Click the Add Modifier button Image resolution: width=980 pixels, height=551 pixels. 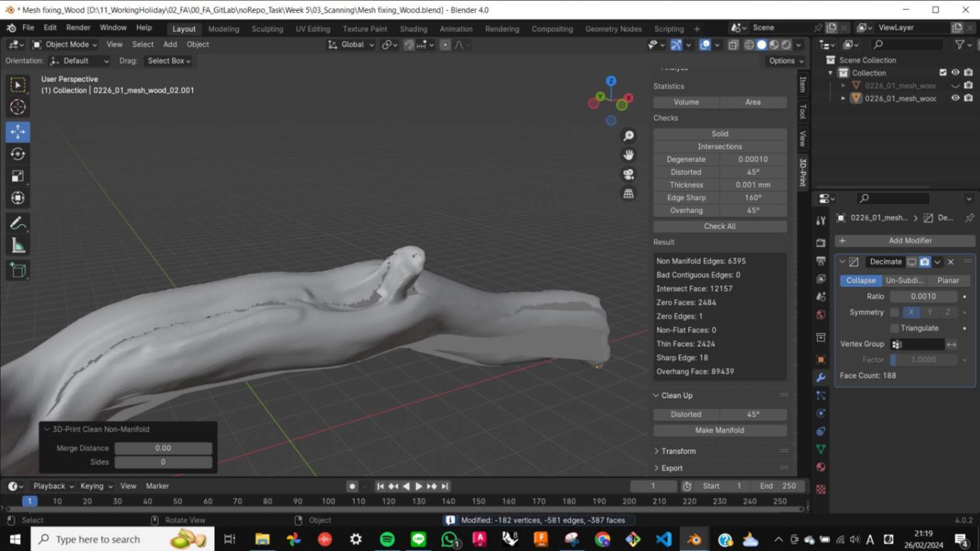pyautogui.click(x=905, y=241)
